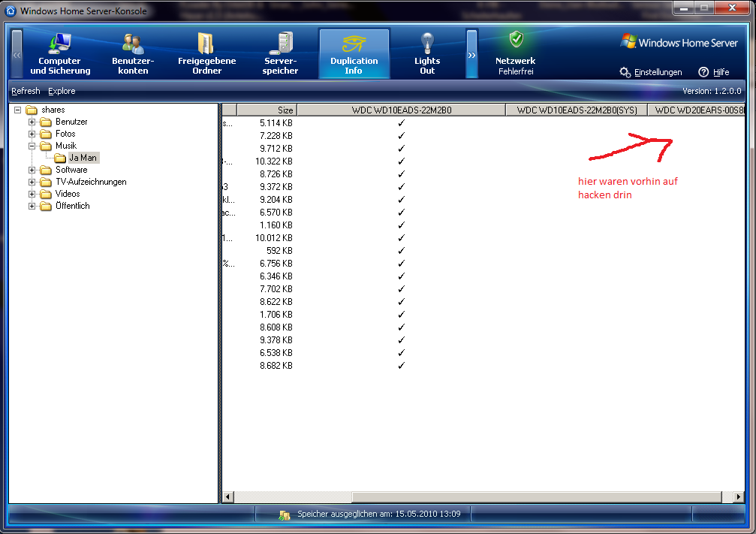Click the Windows Home Server logo
This screenshot has height=534, width=756.
679,43
